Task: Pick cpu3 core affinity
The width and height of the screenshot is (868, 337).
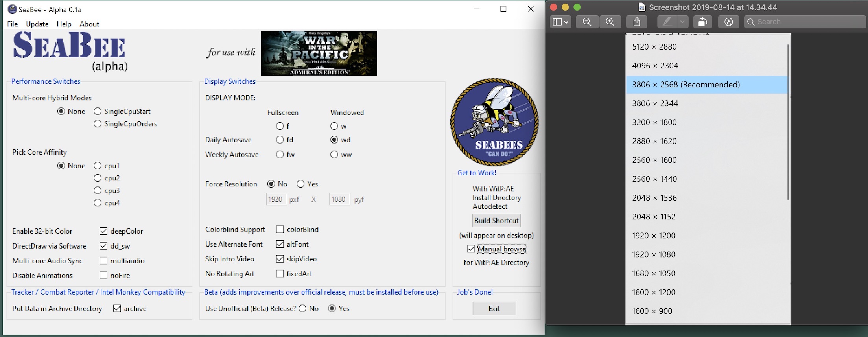Action: pyautogui.click(x=107, y=190)
